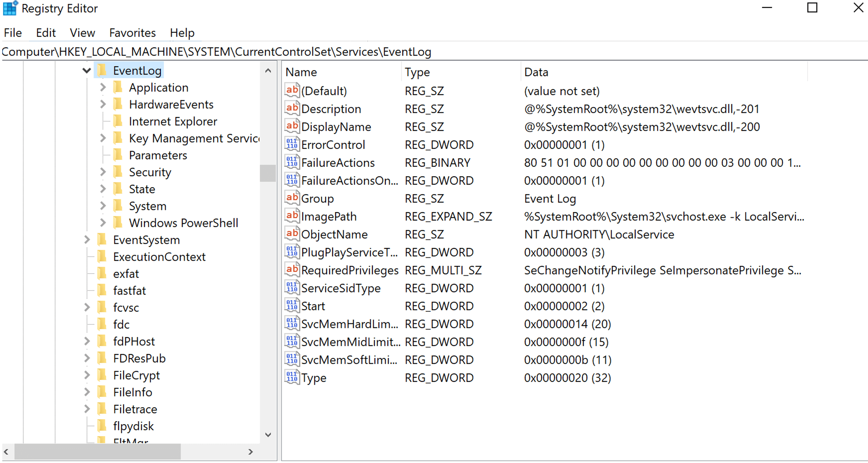
Task: Select the FileInfo key
Action: click(132, 392)
